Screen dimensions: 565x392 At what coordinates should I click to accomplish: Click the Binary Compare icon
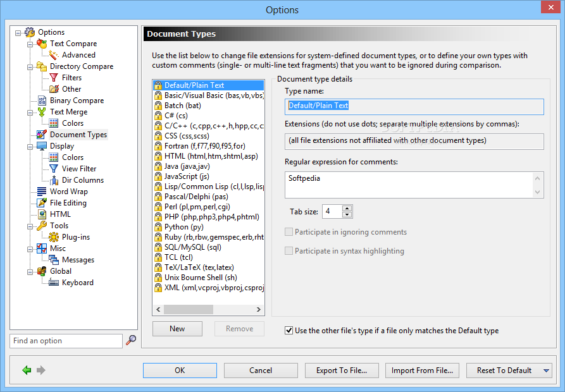click(x=42, y=101)
